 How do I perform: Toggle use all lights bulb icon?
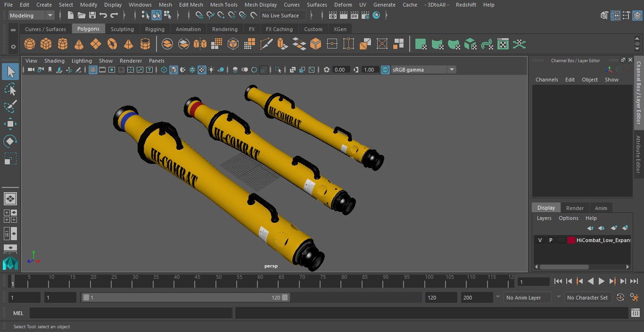point(211,70)
